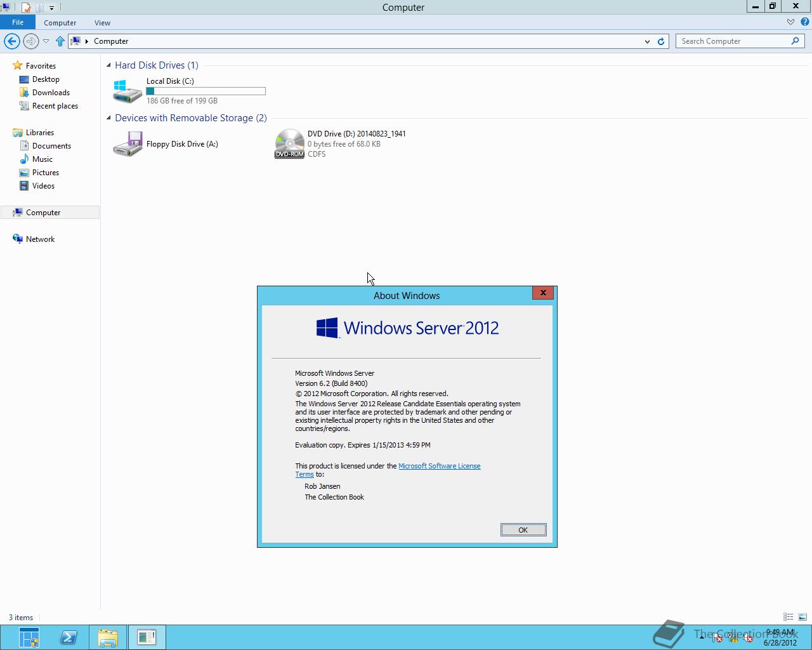Open Server Manager from the taskbar

point(29,637)
